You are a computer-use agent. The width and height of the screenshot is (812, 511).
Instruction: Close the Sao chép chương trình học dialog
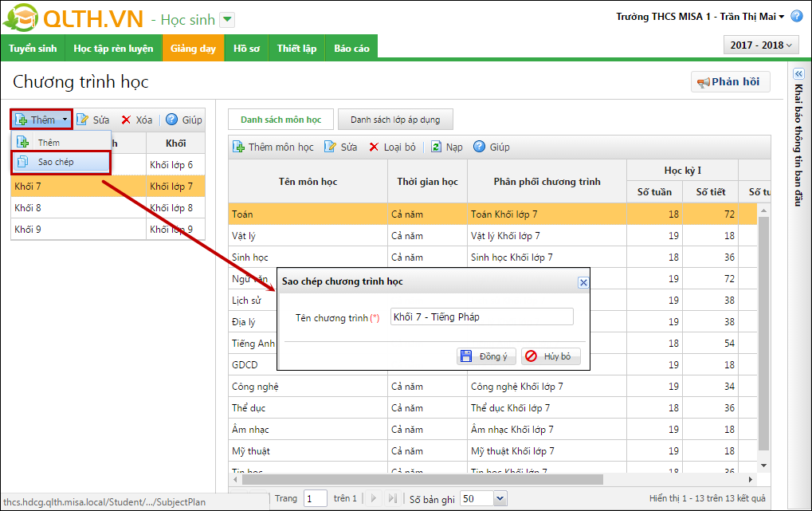click(x=583, y=282)
